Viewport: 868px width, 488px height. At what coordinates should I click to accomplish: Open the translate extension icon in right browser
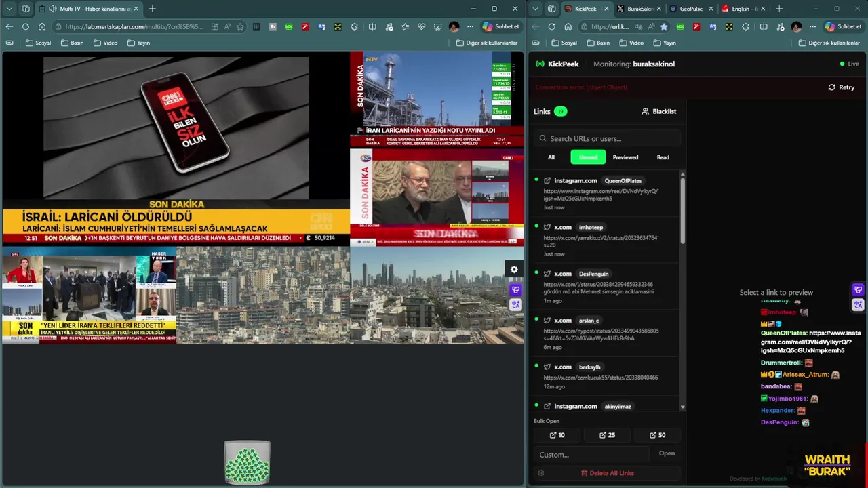pos(713,26)
